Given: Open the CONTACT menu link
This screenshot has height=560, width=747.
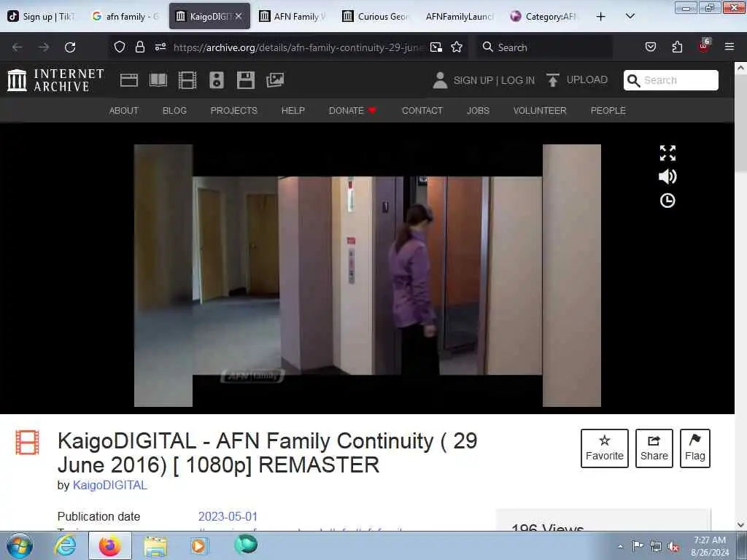Looking at the screenshot, I should coord(422,111).
